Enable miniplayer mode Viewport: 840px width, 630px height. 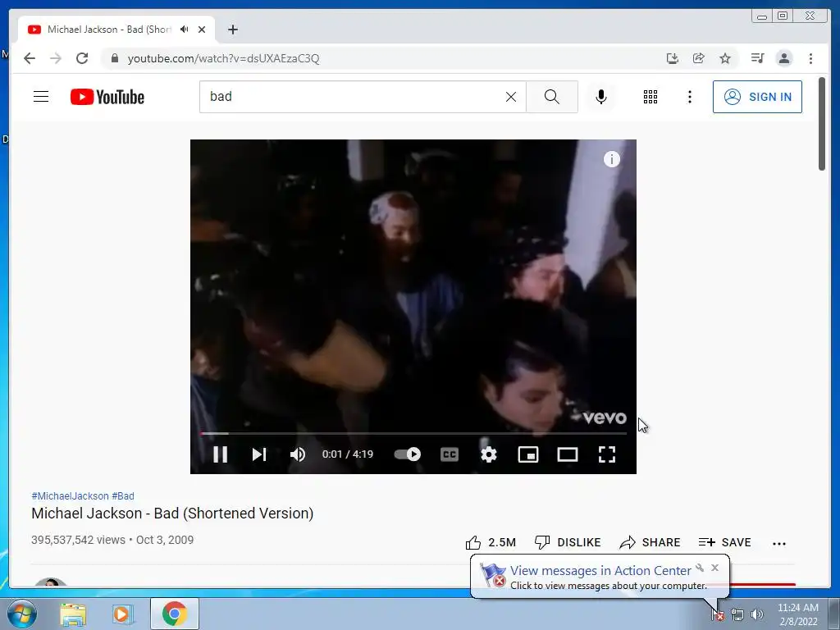(528, 454)
